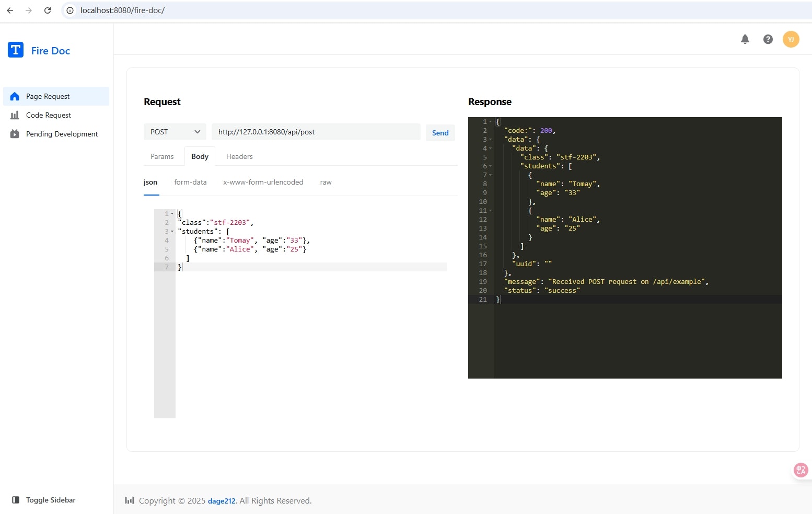Click line number 21 in response gutter
Viewport: 812px width, 514px height.
(483, 299)
